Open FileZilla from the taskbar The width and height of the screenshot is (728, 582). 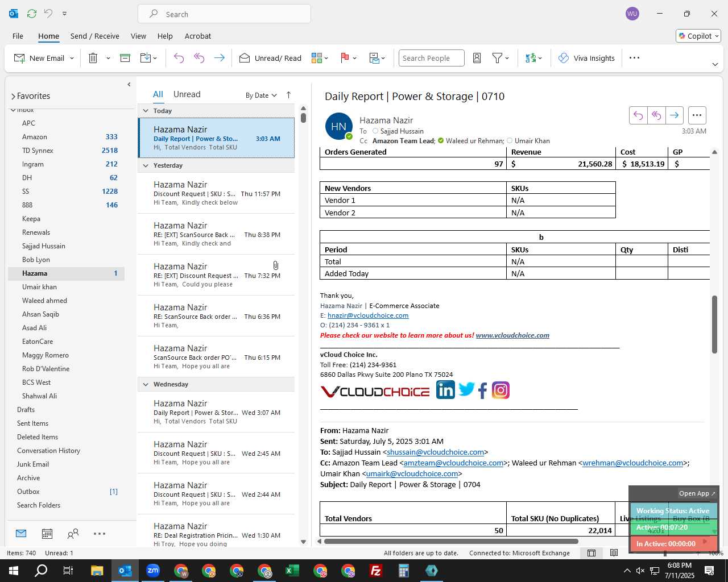click(376, 571)
